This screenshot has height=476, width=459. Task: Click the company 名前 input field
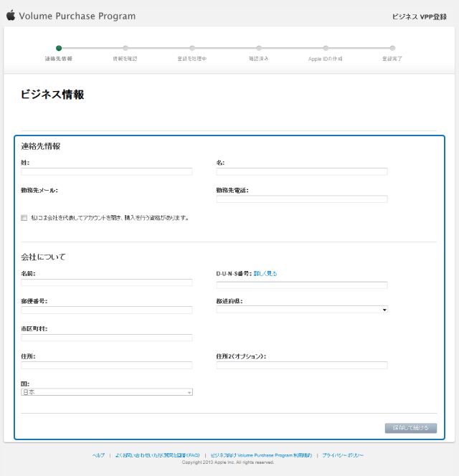coord(107,282)
